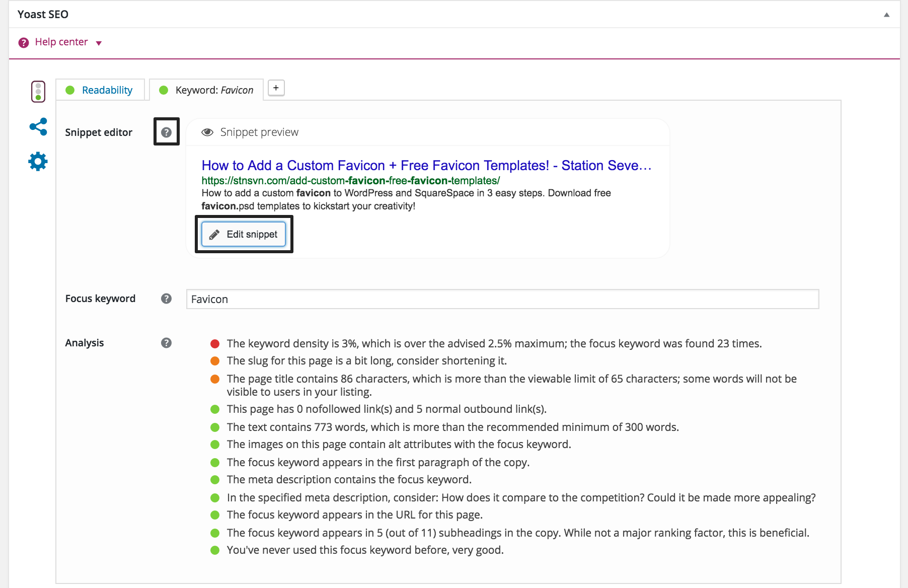Click the keyword density is 3% text
This screenshot has height=588, width=908.
(x=494, y=343)
